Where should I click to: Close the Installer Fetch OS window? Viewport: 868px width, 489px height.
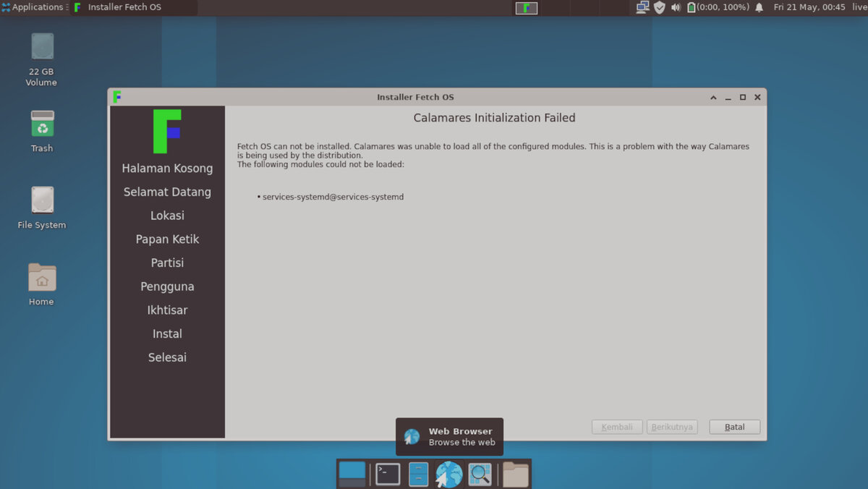point(757,97)
